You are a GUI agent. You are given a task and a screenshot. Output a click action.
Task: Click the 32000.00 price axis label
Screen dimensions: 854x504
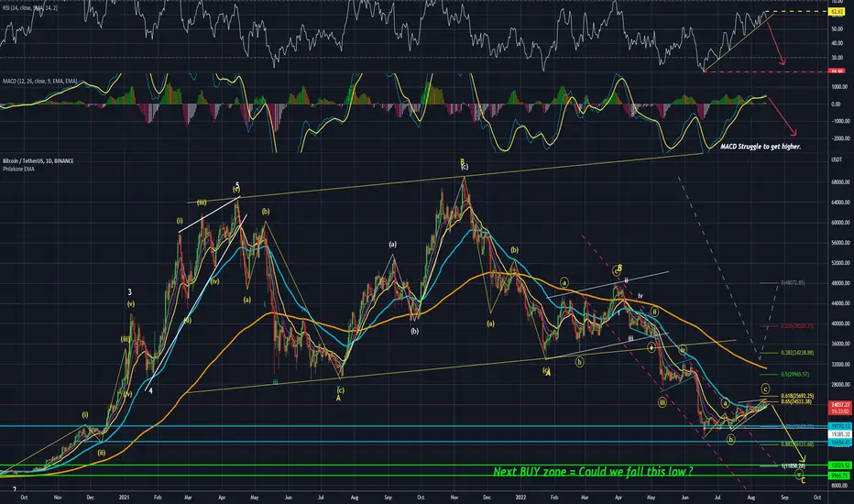click(x=838, y=364)
